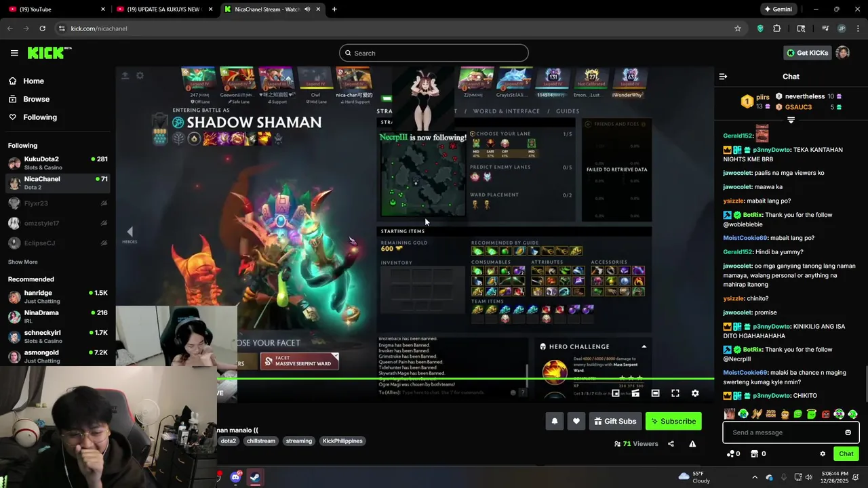Click the KICK logo

click(x=50, y=53)
